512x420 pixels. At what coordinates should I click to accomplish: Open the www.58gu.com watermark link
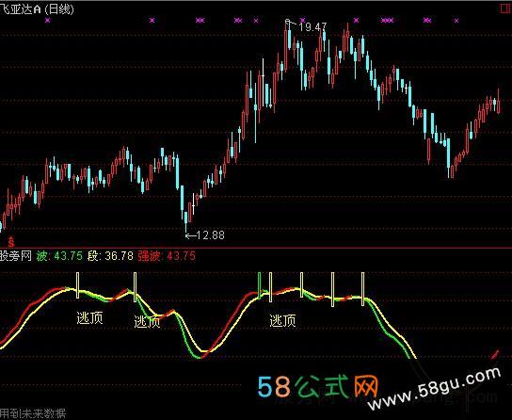(x=434, y=388)
